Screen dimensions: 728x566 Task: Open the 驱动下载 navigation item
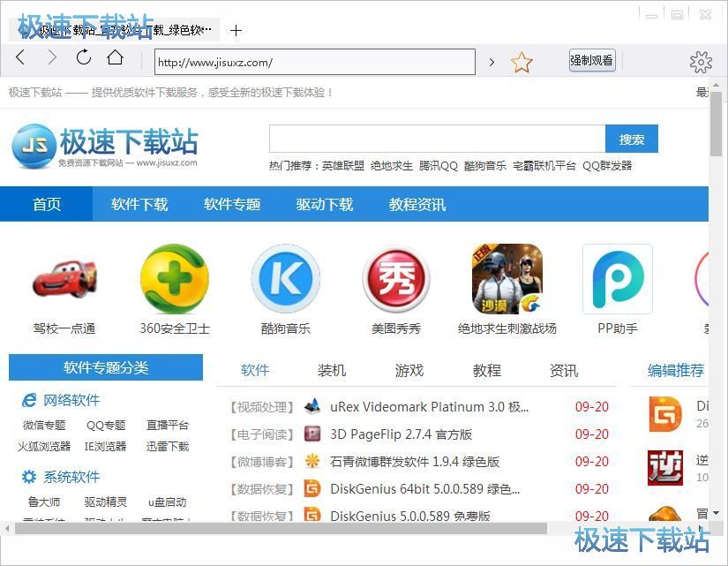pyautogui.click(x=325, y=204)
